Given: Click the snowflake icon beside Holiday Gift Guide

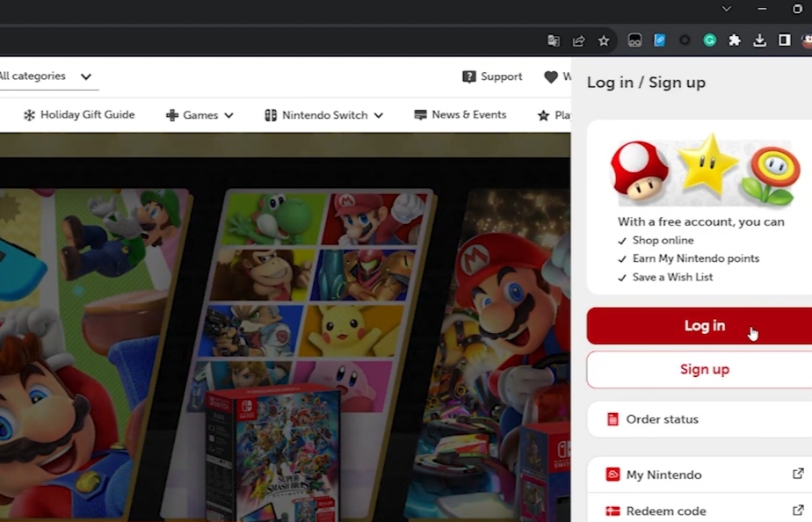Looking at the screenshot, I should [x=29, y=115].
